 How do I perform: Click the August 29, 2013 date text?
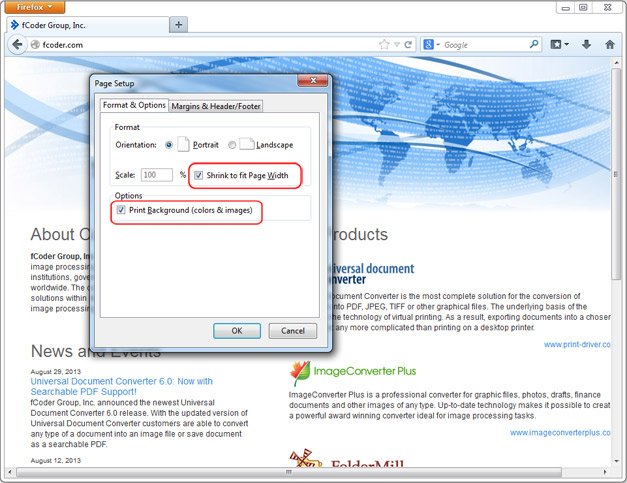coord(56,371)
